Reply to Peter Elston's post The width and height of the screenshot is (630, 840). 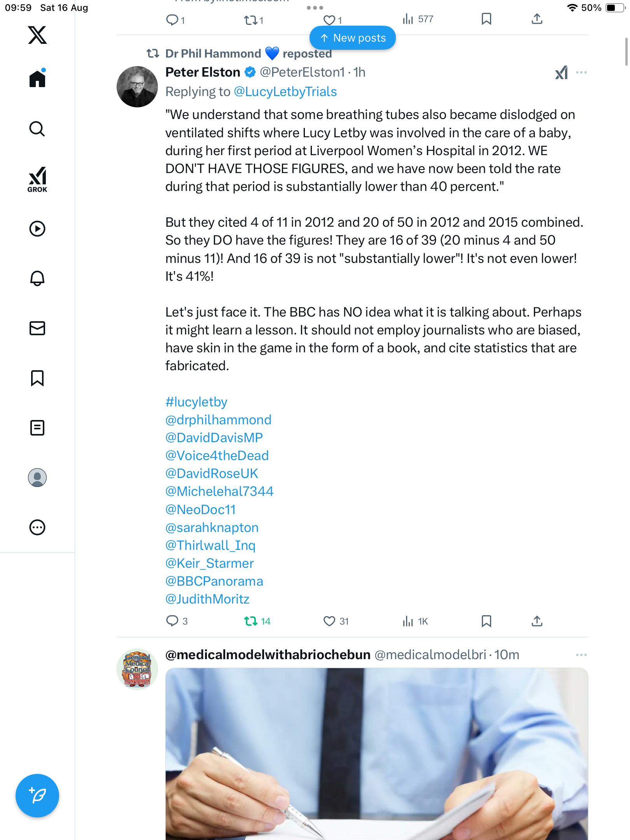172,621
